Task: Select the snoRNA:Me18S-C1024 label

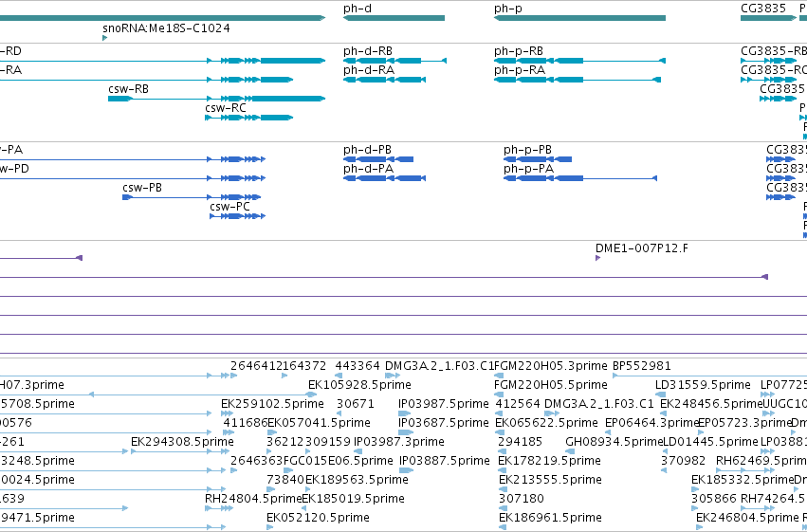Action: pos(166,28)
